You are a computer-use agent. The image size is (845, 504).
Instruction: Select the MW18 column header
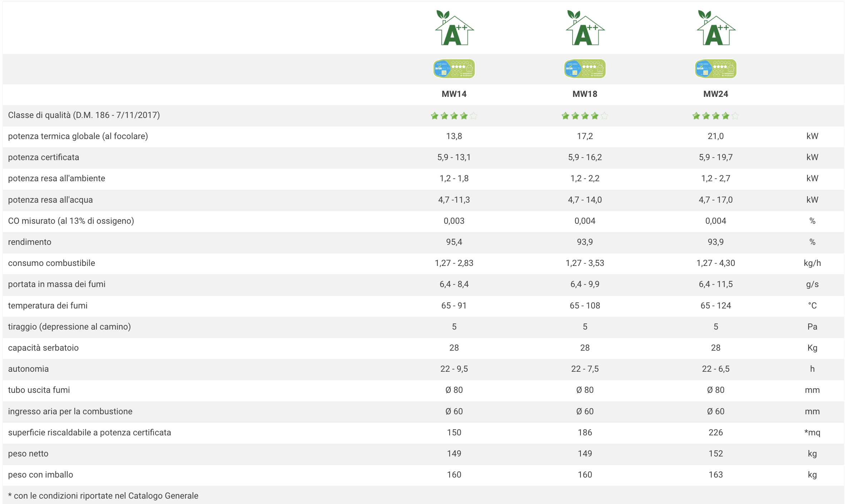[585, 94]
